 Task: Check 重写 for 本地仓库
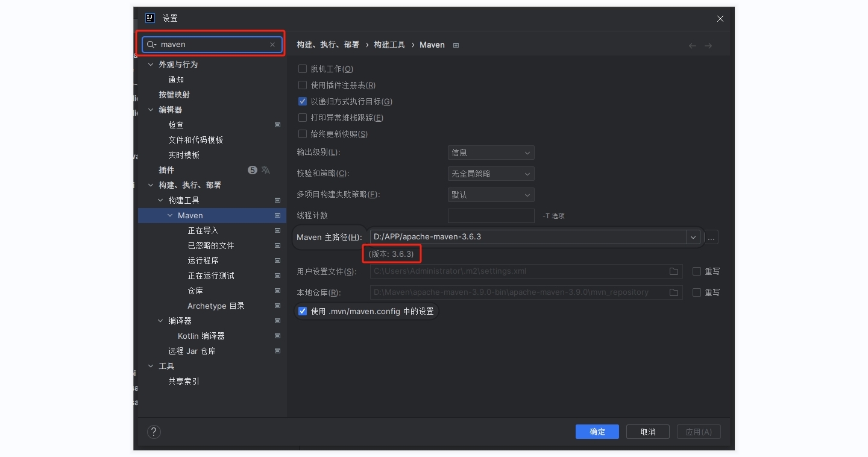[x=697, y=292]
